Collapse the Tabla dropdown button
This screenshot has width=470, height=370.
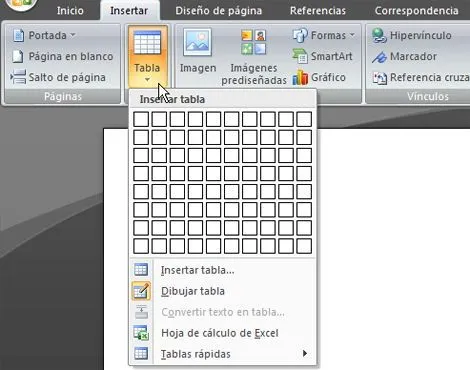pos(147,56)
